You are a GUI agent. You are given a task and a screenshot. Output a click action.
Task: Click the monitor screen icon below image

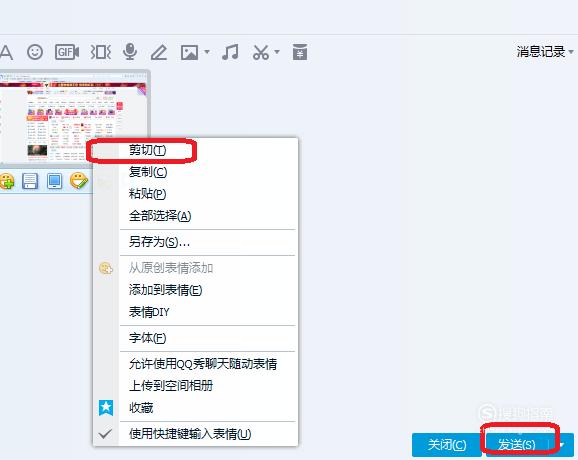point(55,181)
